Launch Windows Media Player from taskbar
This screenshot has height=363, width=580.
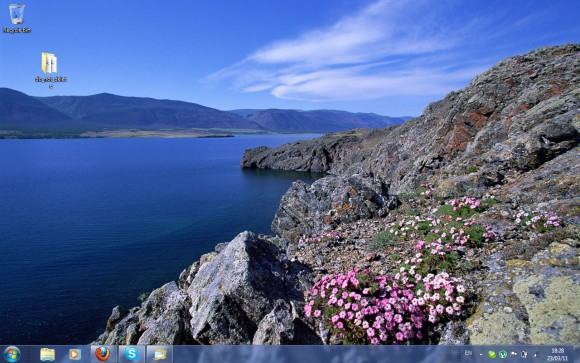75,354
